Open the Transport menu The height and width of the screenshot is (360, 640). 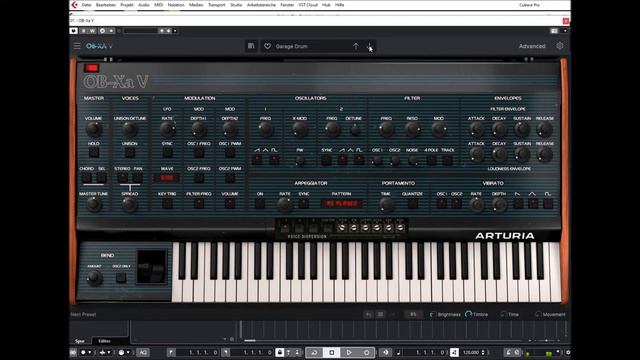tap(216, 5)
